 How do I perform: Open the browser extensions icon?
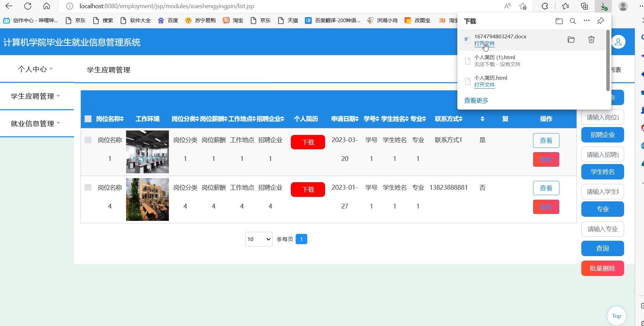(545, 6)
